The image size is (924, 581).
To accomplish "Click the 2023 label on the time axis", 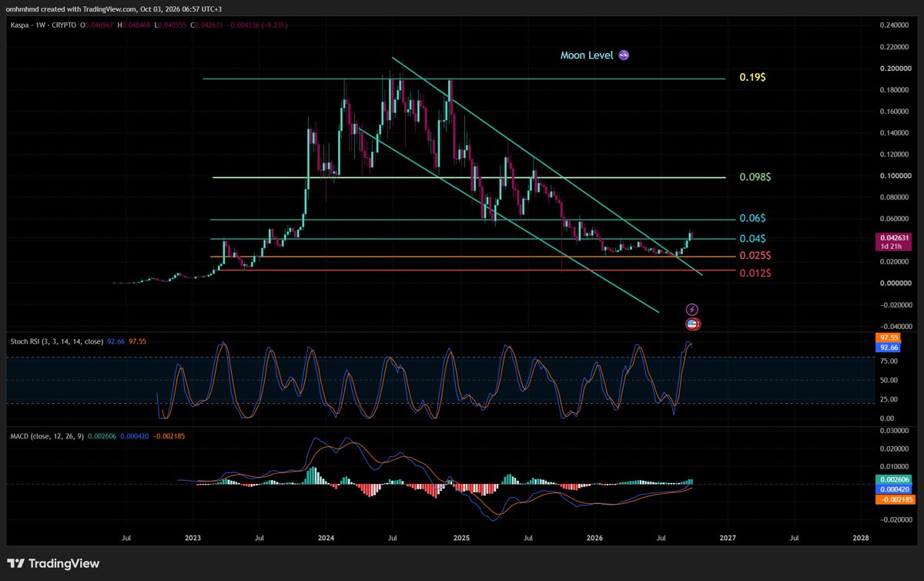I will click(193, 537).
